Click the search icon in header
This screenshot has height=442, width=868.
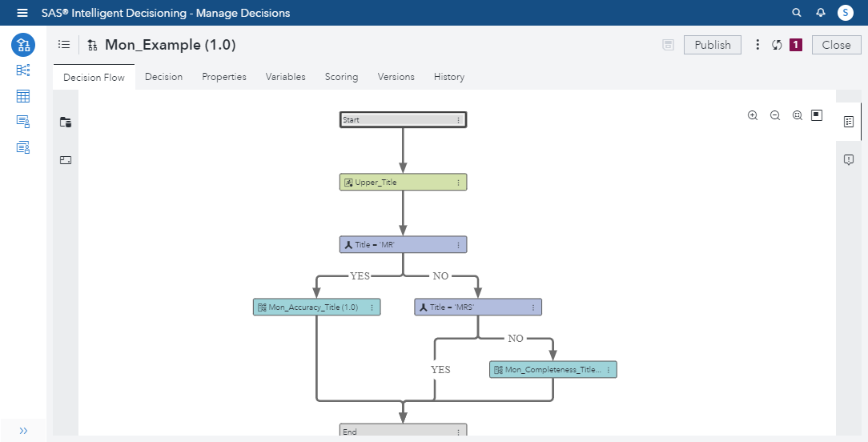796,13
